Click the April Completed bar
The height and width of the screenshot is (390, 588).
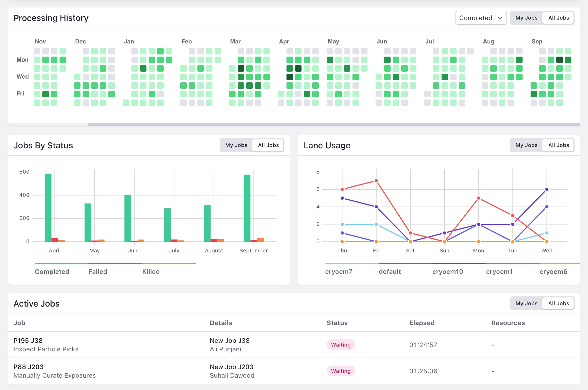tap(48, 207)
